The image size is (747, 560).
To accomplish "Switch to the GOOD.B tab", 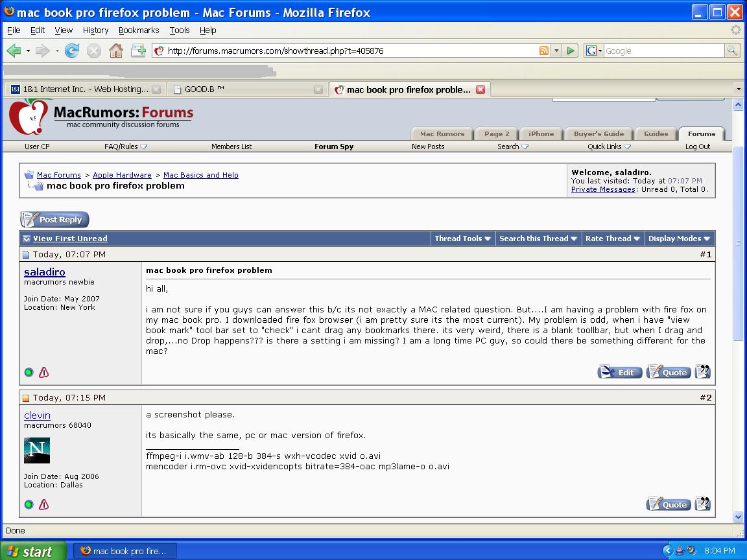I will (x=248, y=89).
